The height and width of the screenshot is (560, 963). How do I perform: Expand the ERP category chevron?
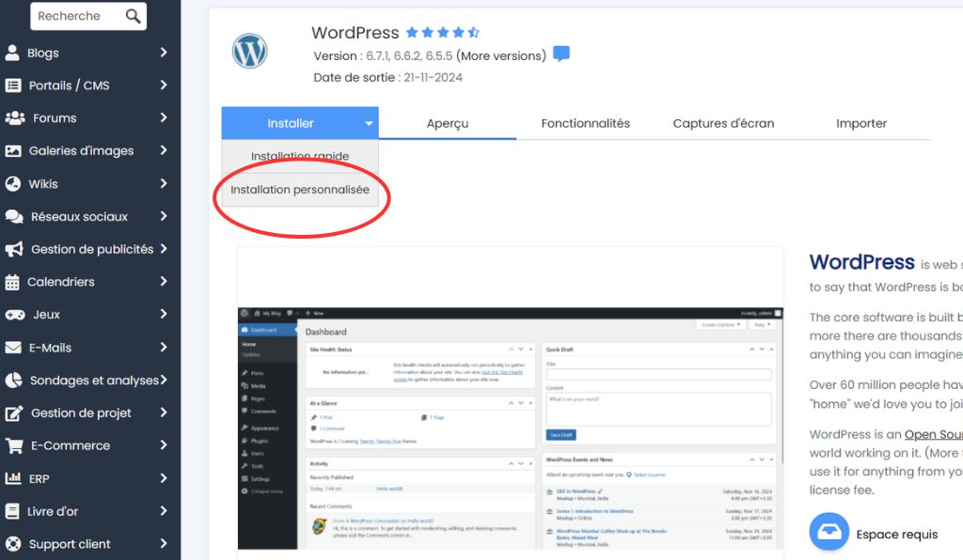[x=164, y=478]
